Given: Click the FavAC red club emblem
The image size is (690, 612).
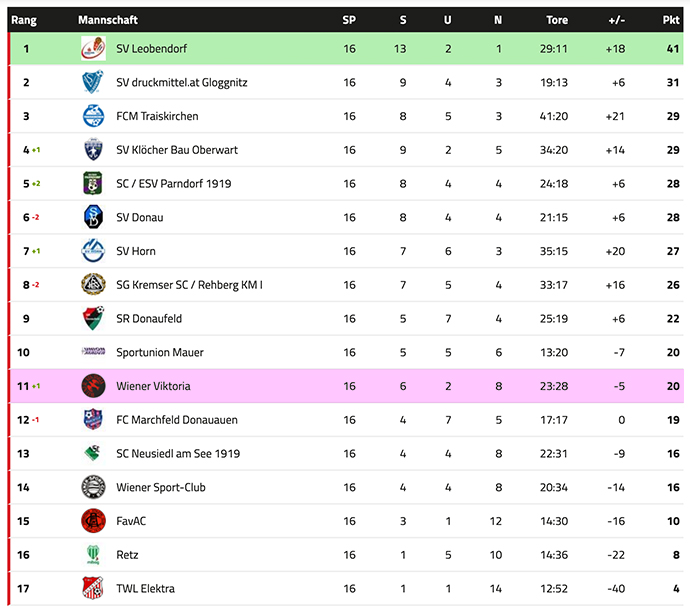Looking at the screenshot, I should click(93, 521).
